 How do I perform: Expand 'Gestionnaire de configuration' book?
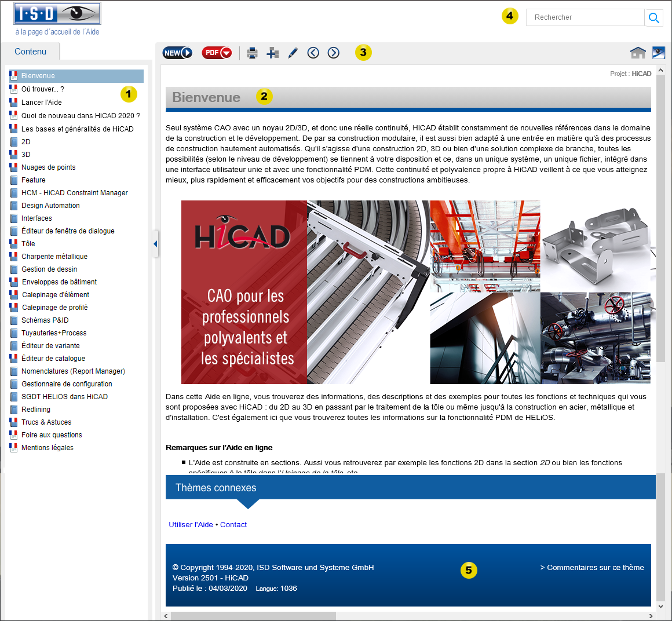(67, 384)
